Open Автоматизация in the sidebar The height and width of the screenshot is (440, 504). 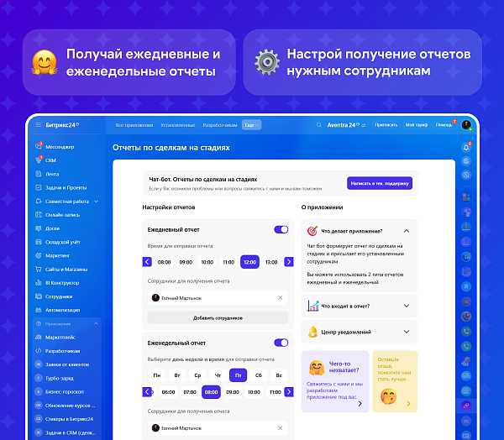click(62, 310)
